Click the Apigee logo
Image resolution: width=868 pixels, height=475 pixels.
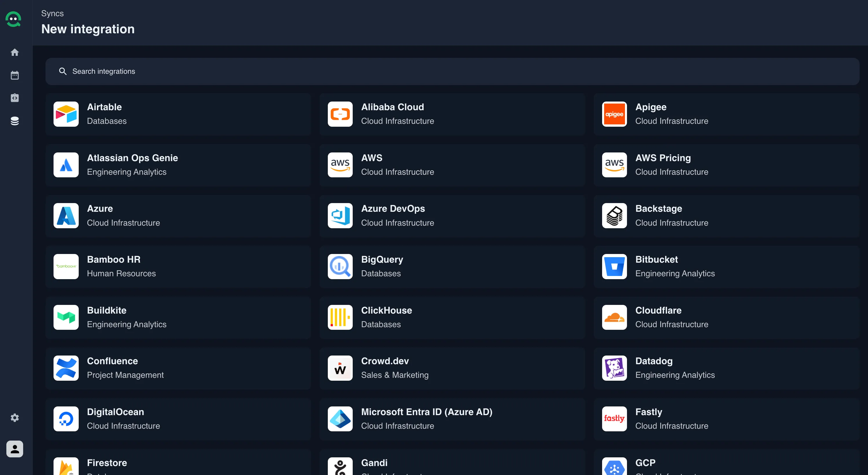[614, 114]
